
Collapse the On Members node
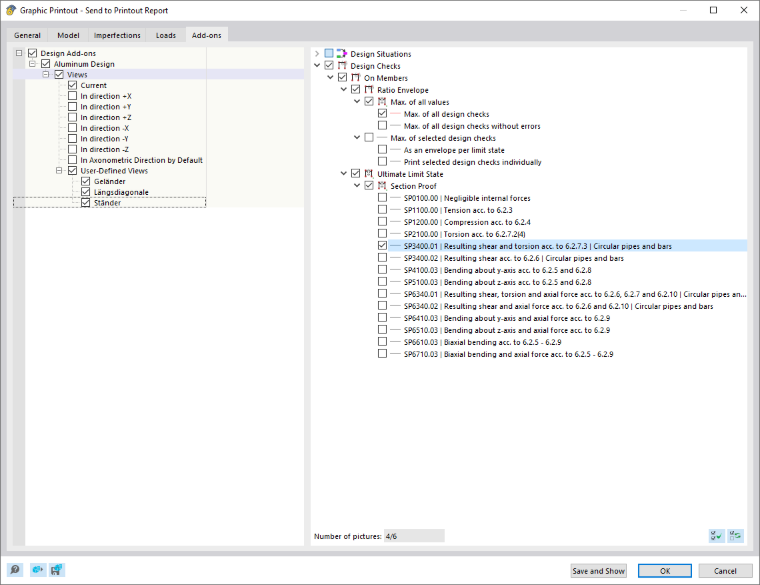tap(330, 78)
